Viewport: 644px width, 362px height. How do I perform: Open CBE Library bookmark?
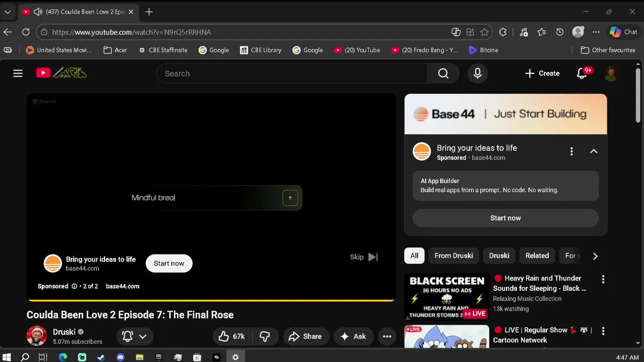coord(261,50)
